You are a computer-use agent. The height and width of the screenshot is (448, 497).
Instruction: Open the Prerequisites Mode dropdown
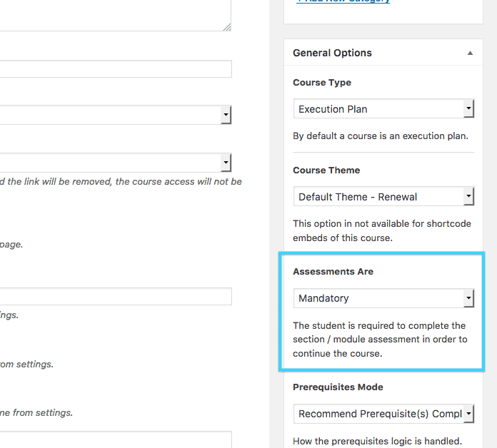tap(383, 414)
